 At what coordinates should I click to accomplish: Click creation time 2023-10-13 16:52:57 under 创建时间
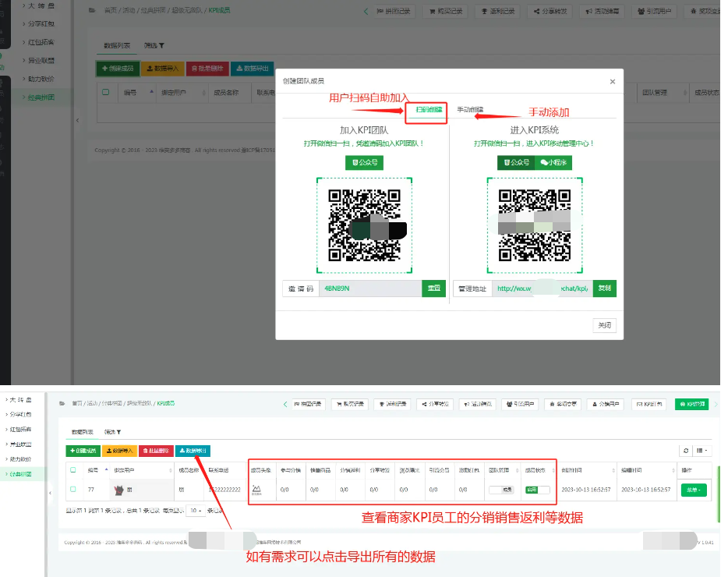pos(586,490)
